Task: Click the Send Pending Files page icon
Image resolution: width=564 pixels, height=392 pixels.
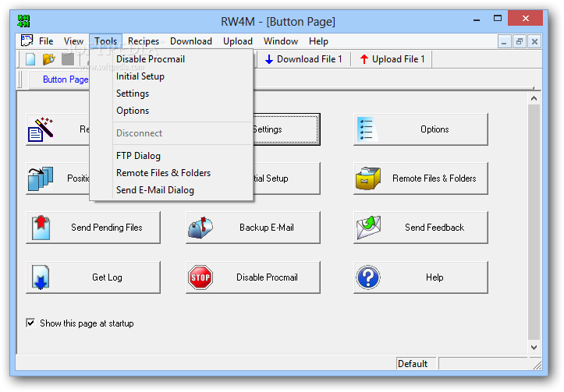Action: click(41, 228)
